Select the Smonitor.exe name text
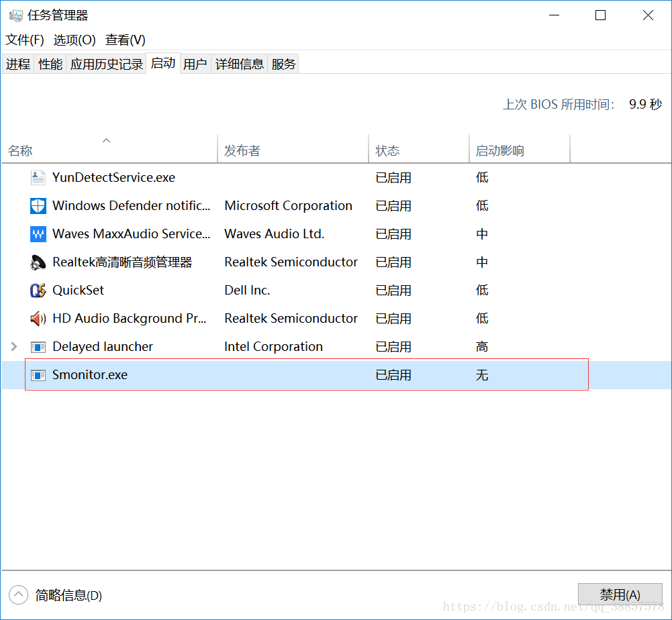 (90, 375)
